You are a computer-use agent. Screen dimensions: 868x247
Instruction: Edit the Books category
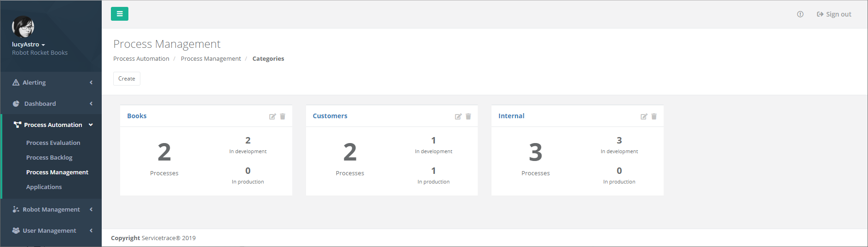[272, 116]
